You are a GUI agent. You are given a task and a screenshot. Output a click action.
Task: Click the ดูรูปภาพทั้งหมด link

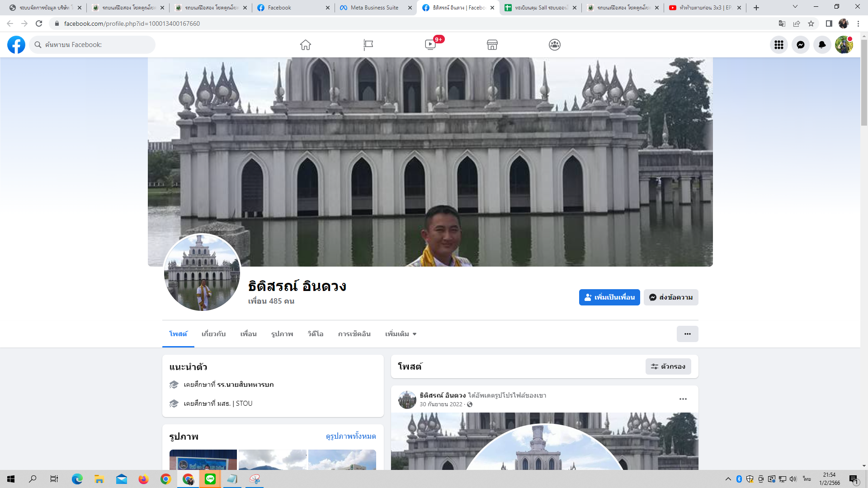(x=351, y=436)
